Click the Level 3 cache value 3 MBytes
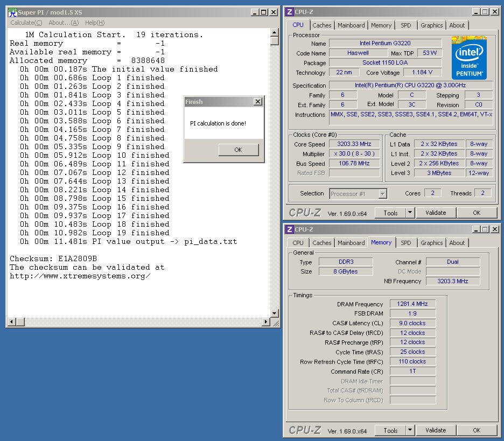The height and width of the screenshot is (441, 504). tap(439, 173)
